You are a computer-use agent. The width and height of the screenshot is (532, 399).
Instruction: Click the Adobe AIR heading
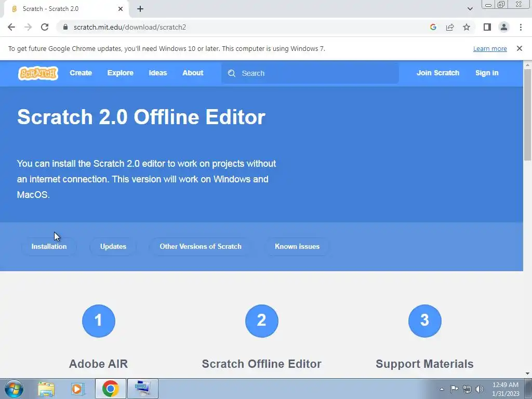[x=98, y=364]
